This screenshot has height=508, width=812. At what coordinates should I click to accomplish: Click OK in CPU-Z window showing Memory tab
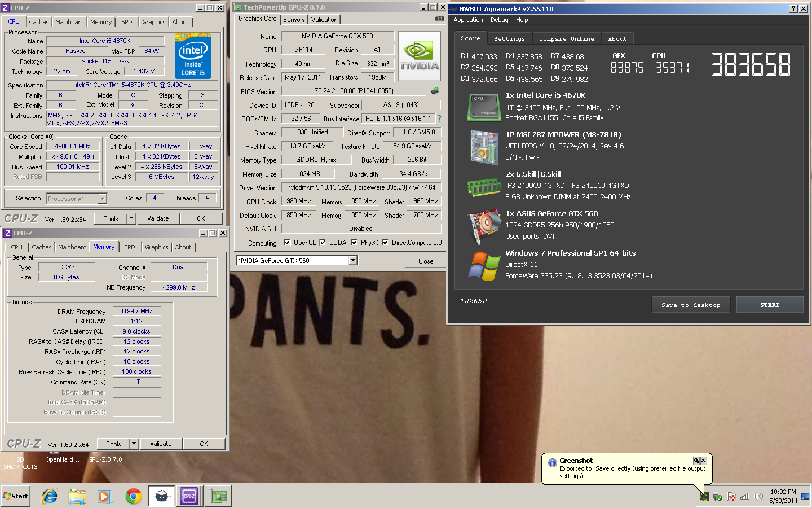pyautogui.click(x=204, y=444)
